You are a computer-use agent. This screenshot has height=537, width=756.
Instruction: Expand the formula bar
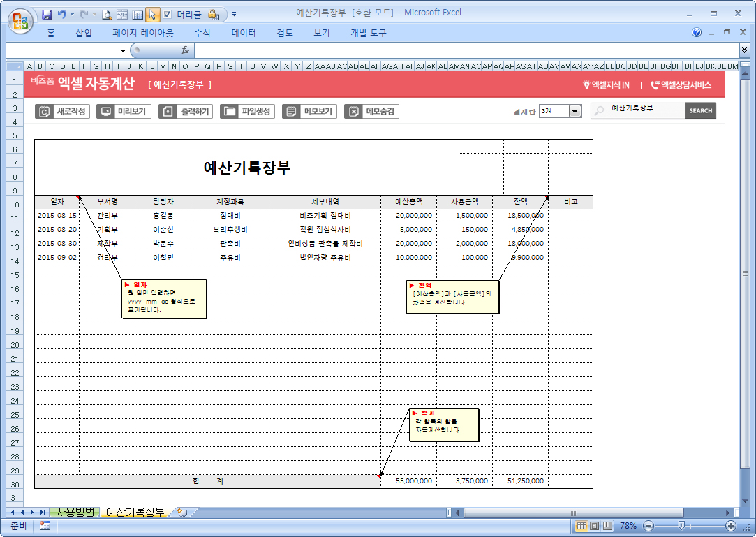tap(744, 50)
